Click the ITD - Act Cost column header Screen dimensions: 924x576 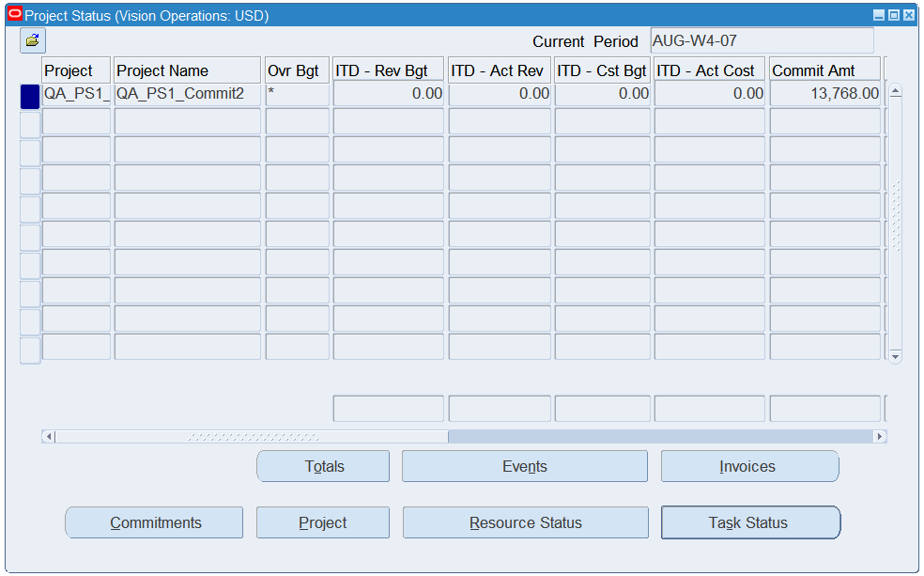[x=710, y=70]
